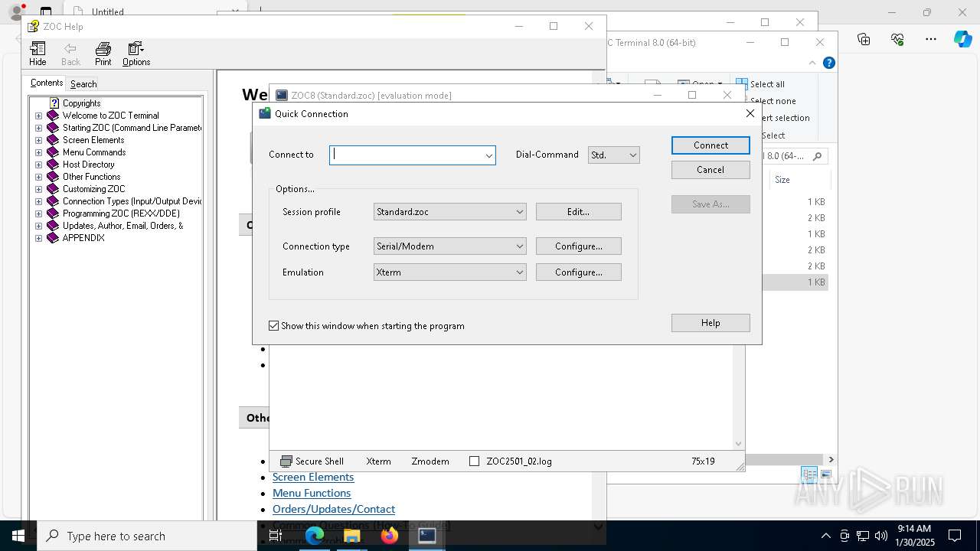Cancel the Quick Connection dialog
The width and height of the screenshot is (980, 551).
tap(710, 170)
